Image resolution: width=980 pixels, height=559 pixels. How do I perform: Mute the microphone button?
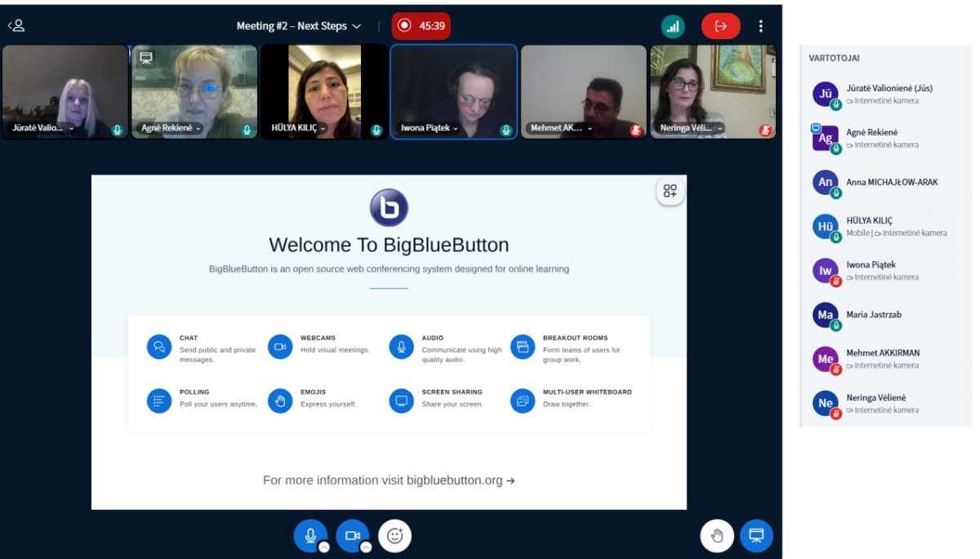click(310, 535)
